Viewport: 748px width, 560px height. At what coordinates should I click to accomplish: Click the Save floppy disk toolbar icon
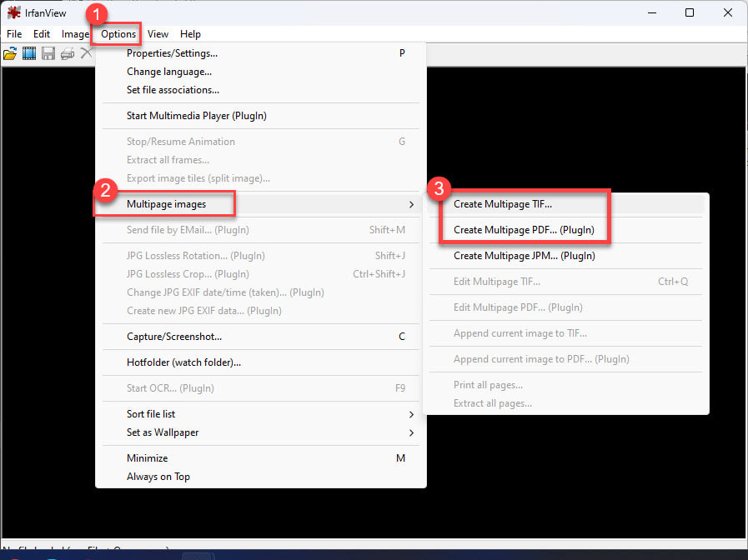coord(48,53)
